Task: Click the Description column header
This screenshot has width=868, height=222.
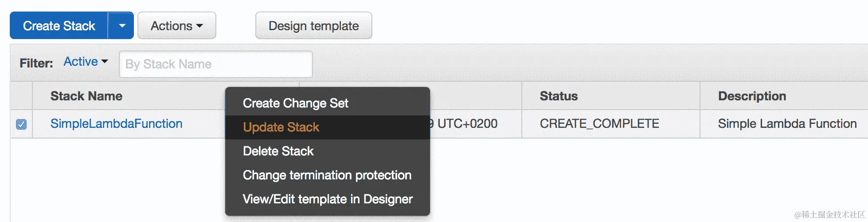Action: 752,96
